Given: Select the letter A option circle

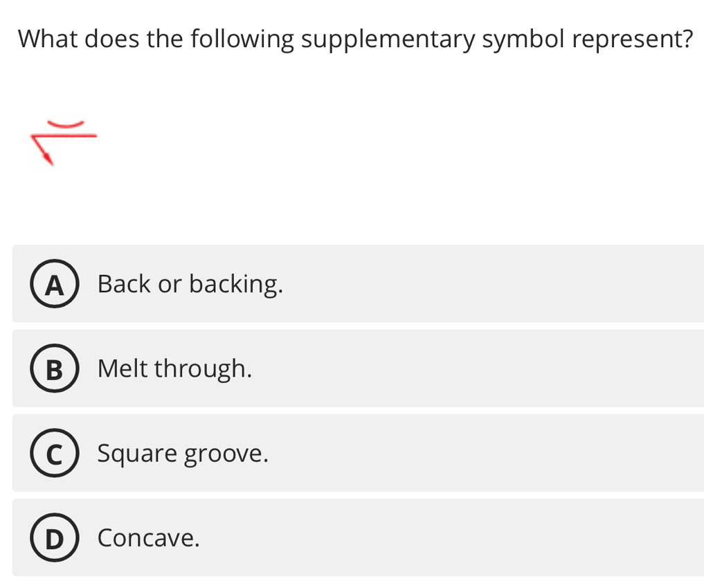Looking at the screenshot, I should (53, 284).
